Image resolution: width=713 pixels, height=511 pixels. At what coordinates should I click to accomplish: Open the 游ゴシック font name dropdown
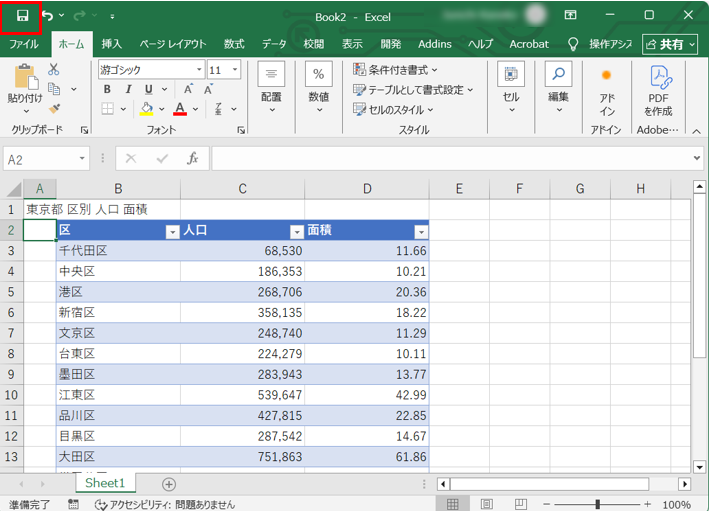tap(199, 70)
